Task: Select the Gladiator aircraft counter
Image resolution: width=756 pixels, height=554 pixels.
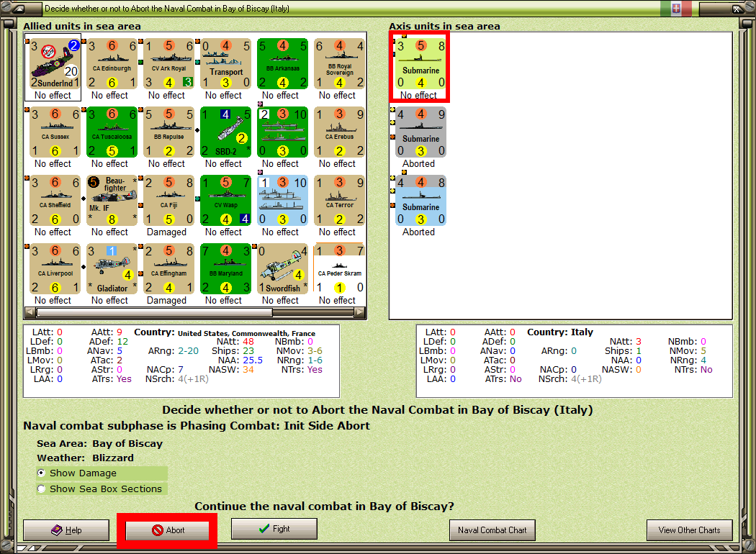Action: pos(112,269)
